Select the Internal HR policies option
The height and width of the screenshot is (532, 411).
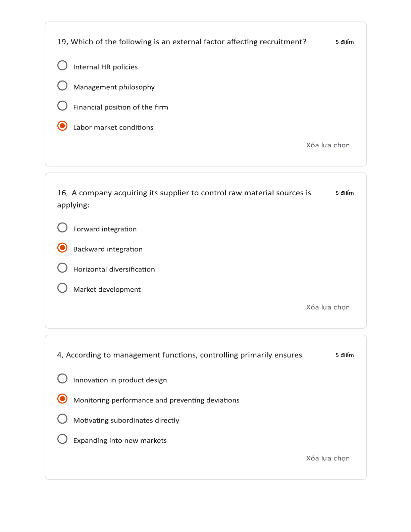tap(62, 65)
